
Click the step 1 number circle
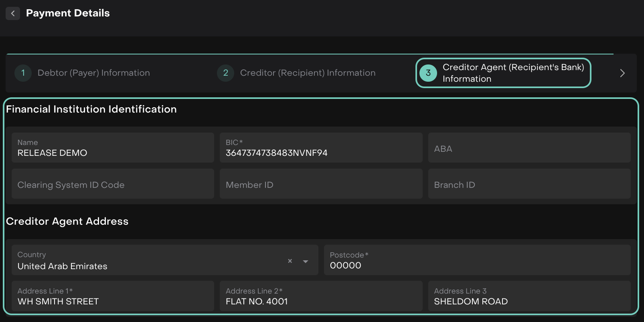click(x=23, y=73)
